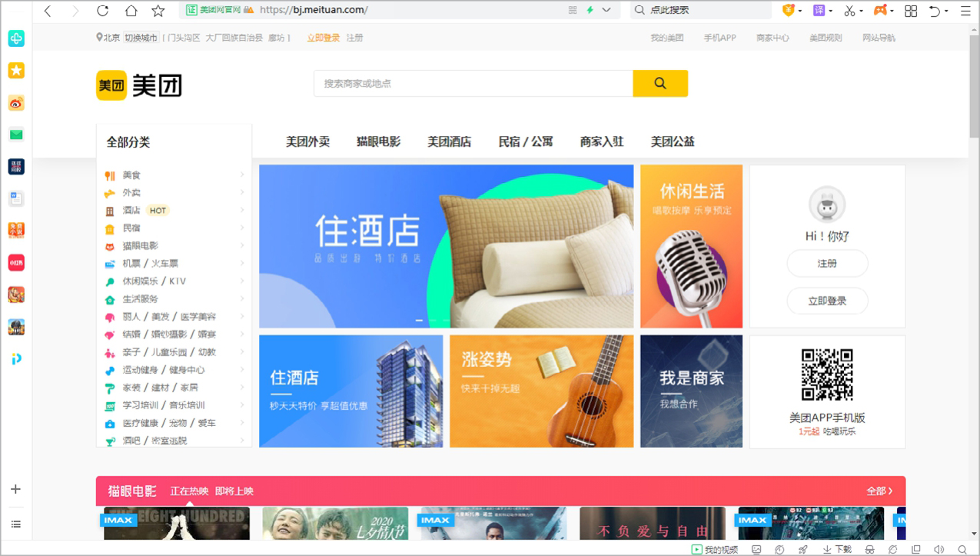Open the zoom magnifier icon in status bar
The height and width of the screenshot is (556, 980).
click(962, 550)
